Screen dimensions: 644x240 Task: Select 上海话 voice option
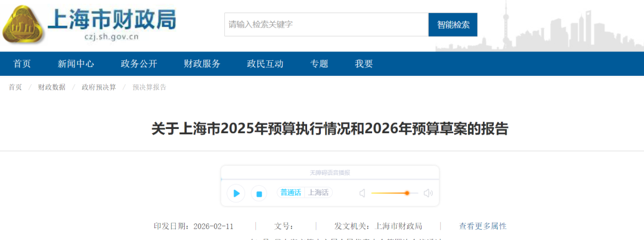(318, 192)
